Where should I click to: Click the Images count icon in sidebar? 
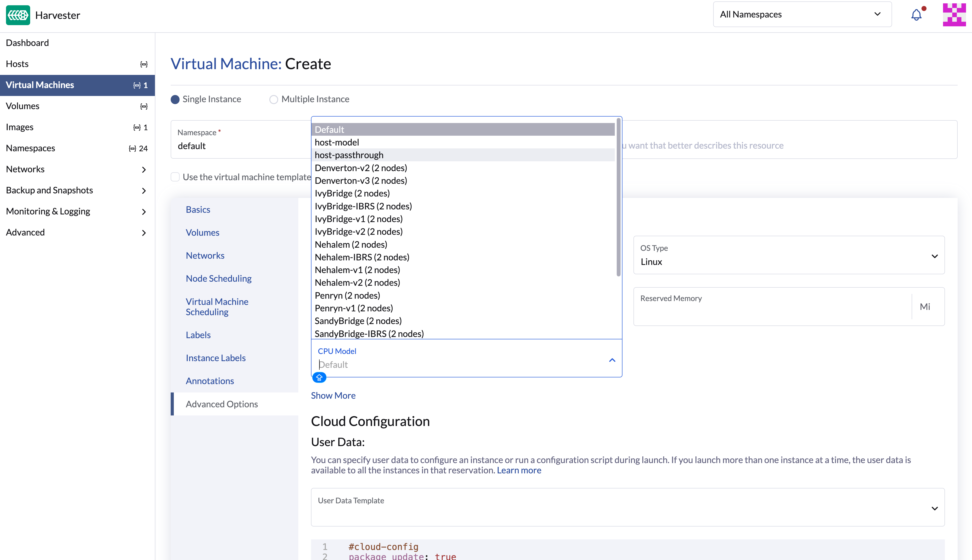coord(137,127)
